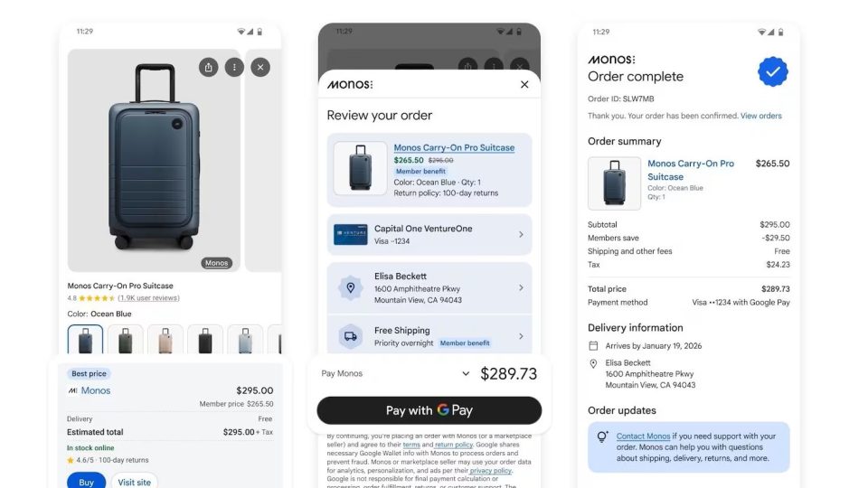Expand the Elisa Beckett shipping address row

pyautogui.click(x=521, y=288)
